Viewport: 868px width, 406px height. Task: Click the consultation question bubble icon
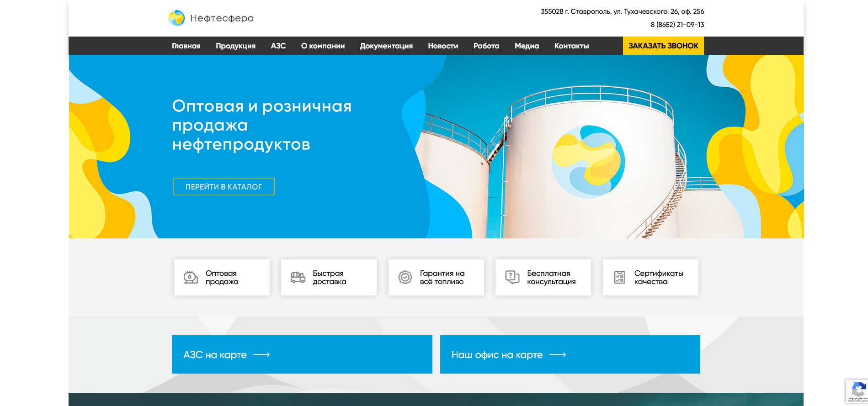(512, 277)
